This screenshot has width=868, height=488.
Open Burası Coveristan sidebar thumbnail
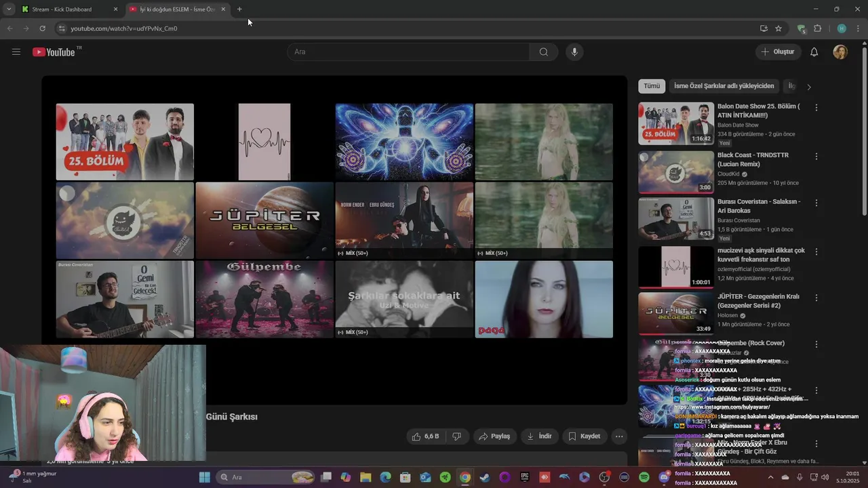[x=676, y=219]
